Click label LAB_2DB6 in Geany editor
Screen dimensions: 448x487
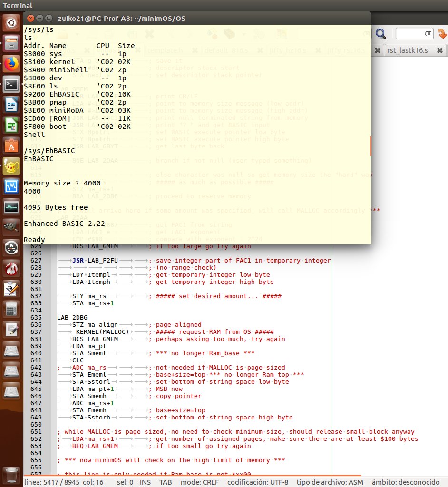coord(72,317)
